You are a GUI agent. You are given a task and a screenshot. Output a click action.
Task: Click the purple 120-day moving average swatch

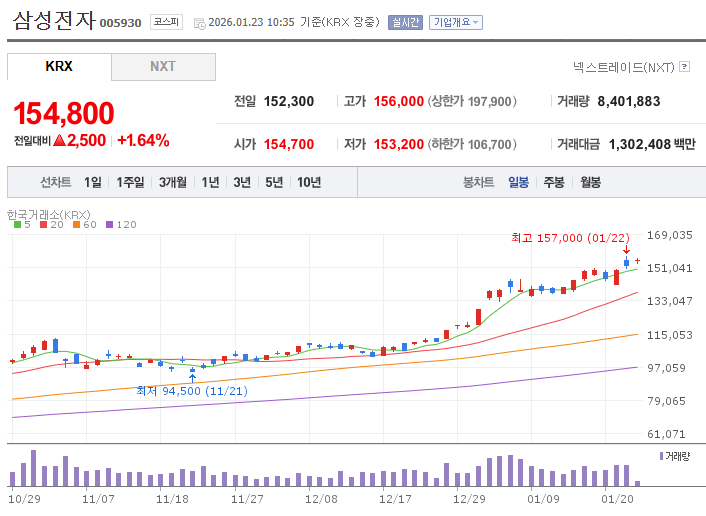point(109,224)
